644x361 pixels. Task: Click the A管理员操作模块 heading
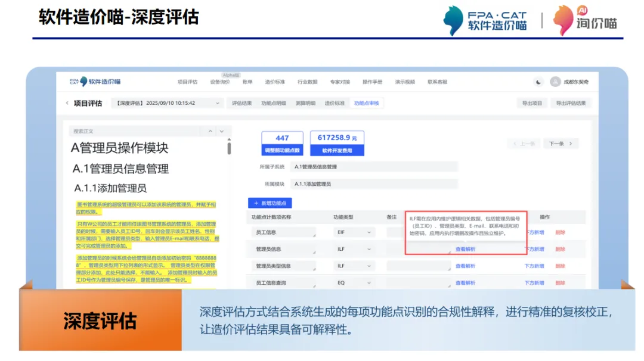119,148
